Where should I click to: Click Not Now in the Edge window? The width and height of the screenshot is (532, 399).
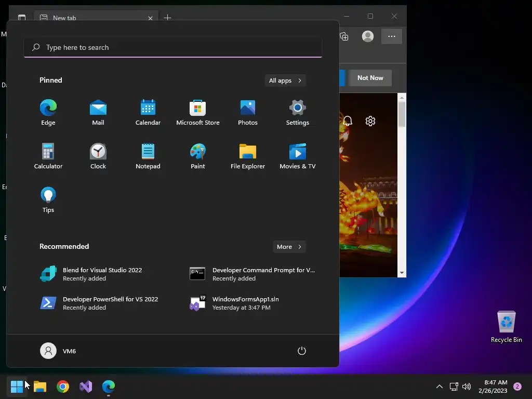pyautogui.click(x=370, y=78)
